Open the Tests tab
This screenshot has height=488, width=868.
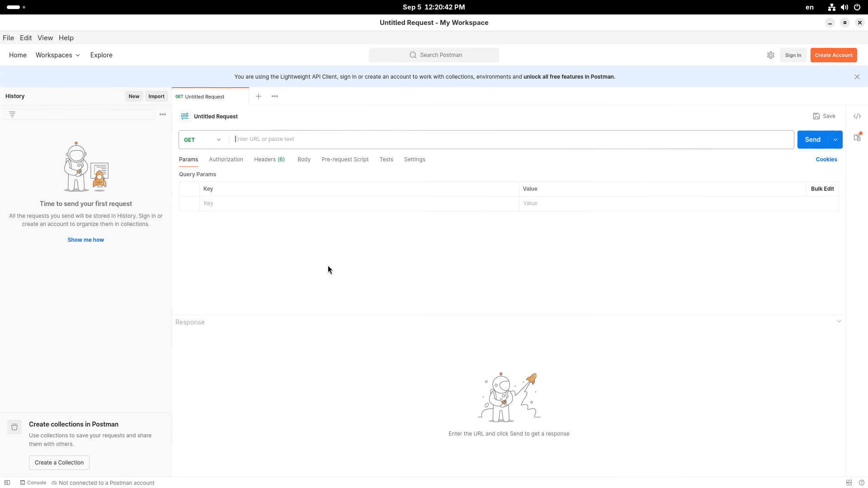tap(387, 160)
